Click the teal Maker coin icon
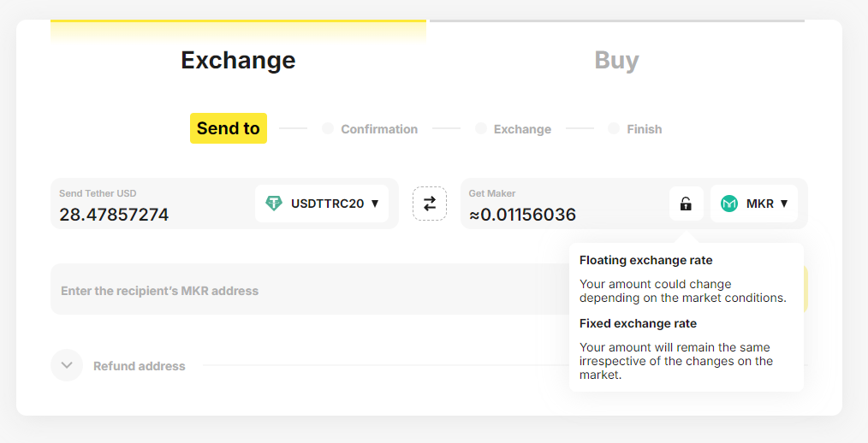Image resolution: width=868 pixels, height=443 pixels. coord(729,204)
